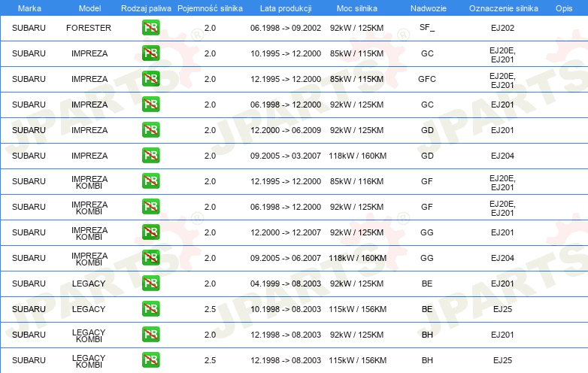Screen dimensions: 588x373
Task: Select the date range 06.1998 -> 09.2002
Action: [286, 28]
